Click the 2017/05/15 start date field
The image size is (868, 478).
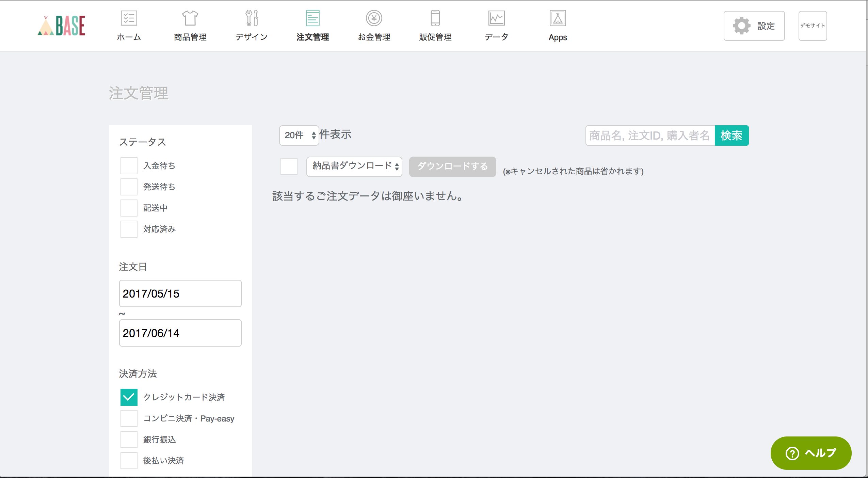180,293
